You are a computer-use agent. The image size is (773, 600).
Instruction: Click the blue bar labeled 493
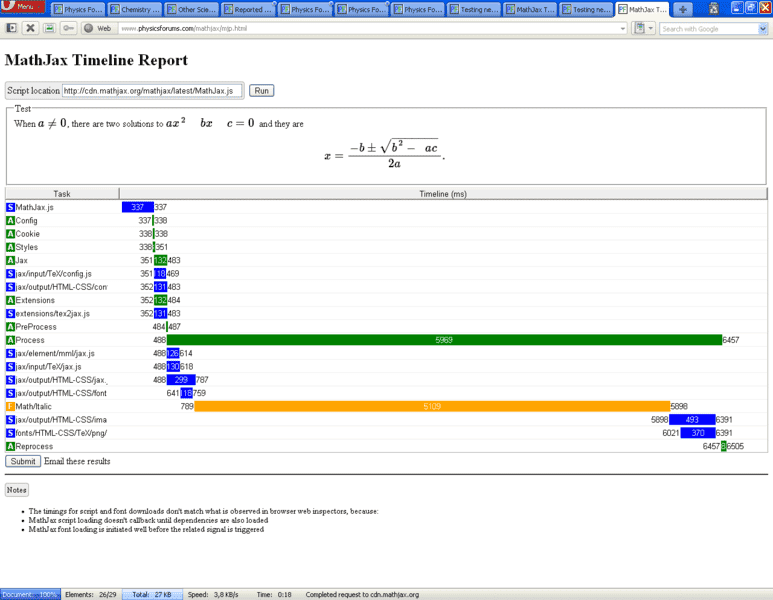tap(692, 420)
